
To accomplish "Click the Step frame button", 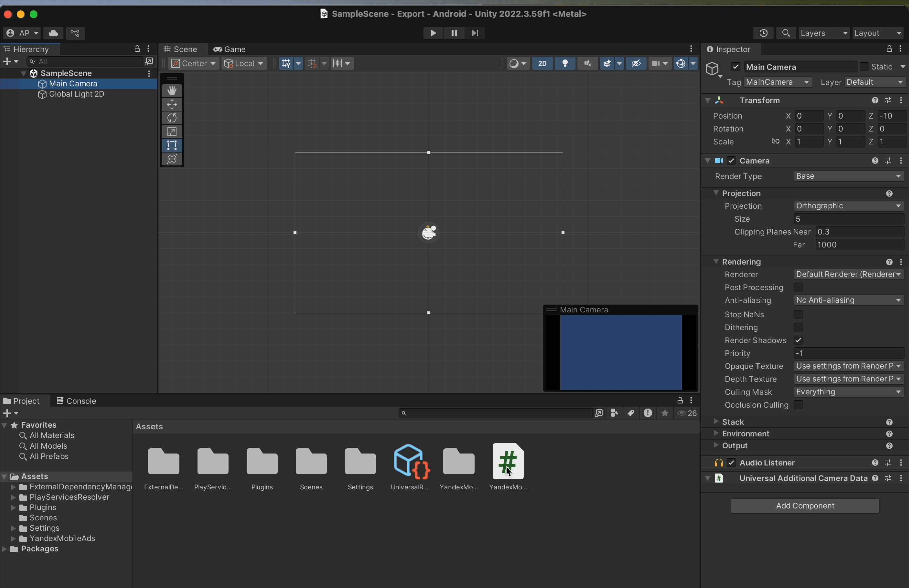I will [x=475, y=33].
